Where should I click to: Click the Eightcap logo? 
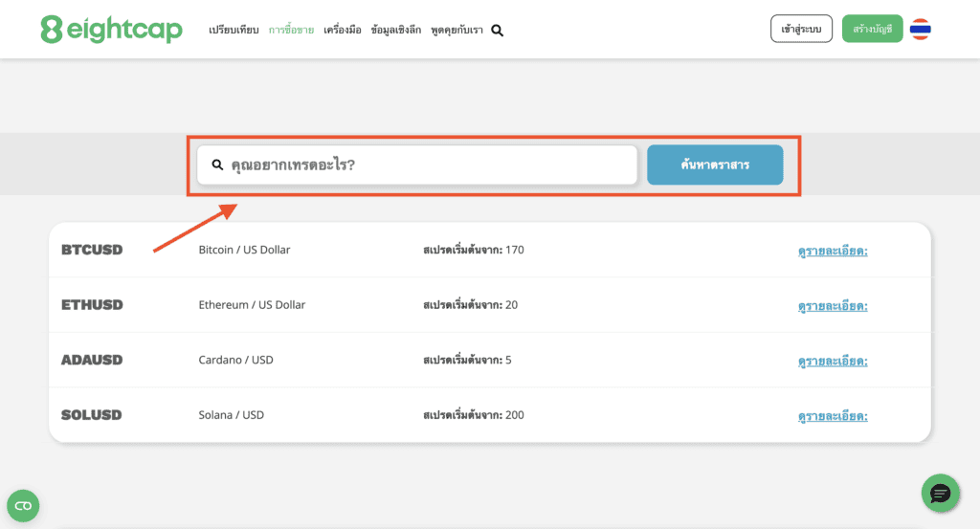[x=111, y=30]
